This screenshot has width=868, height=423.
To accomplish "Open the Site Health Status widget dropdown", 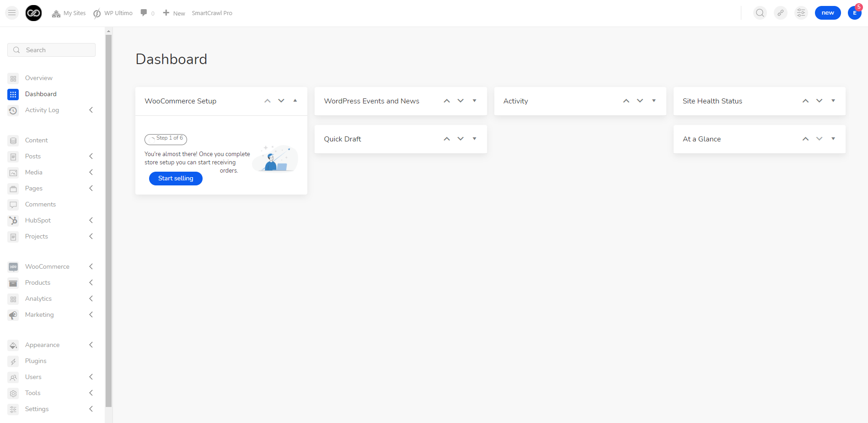I will coord(834,101).
